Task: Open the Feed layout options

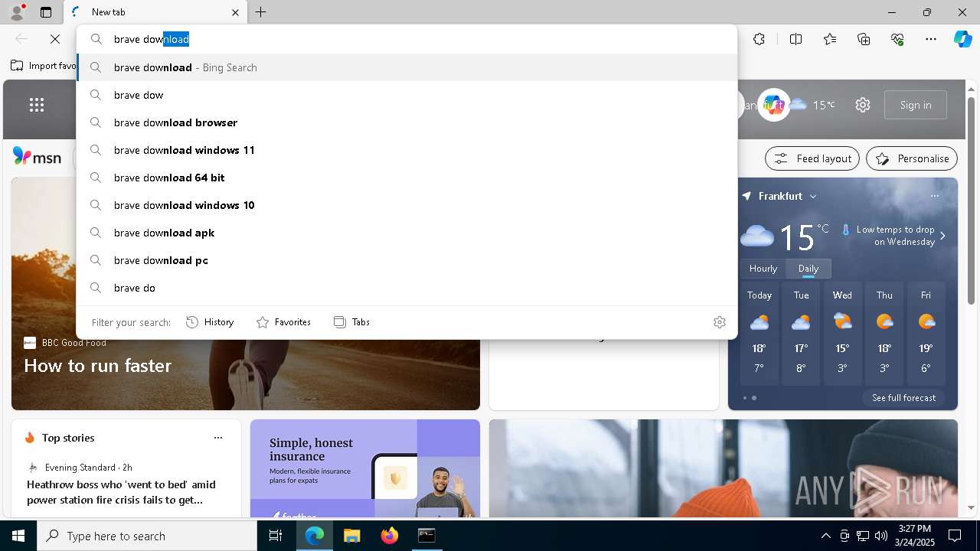Action: pos(812,158)
